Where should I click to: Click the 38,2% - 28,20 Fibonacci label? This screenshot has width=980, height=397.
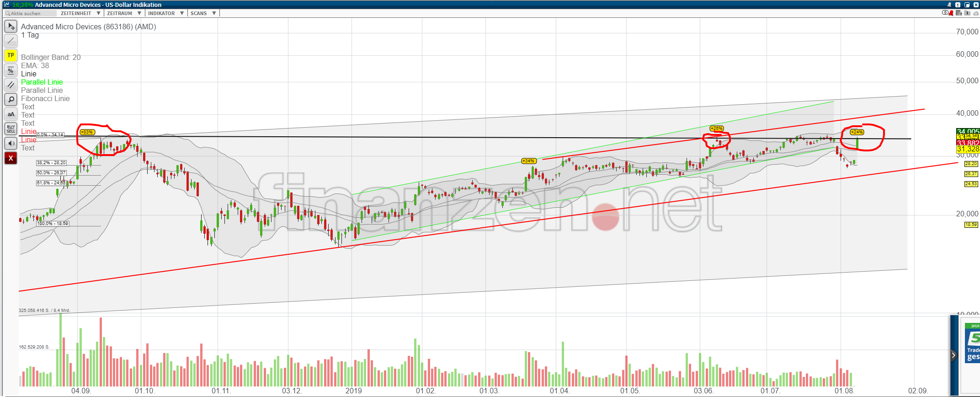click(x=52, y=163)
